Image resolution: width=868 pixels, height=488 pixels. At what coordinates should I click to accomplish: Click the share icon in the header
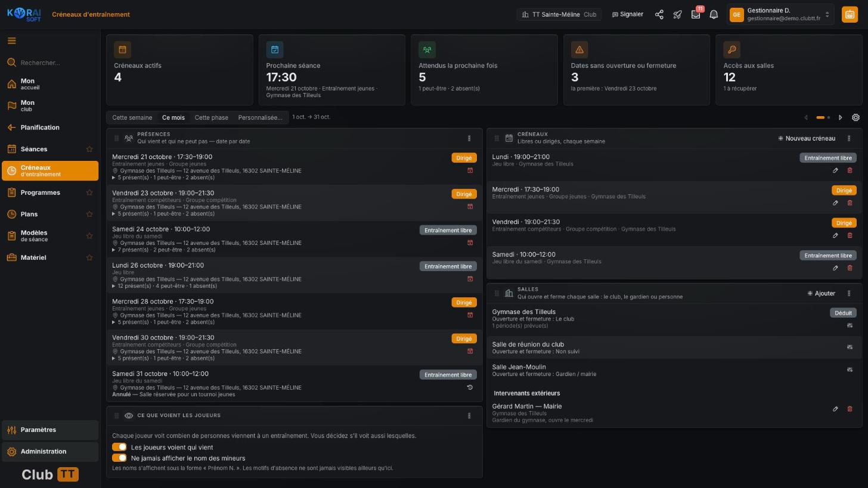point(659,14)
